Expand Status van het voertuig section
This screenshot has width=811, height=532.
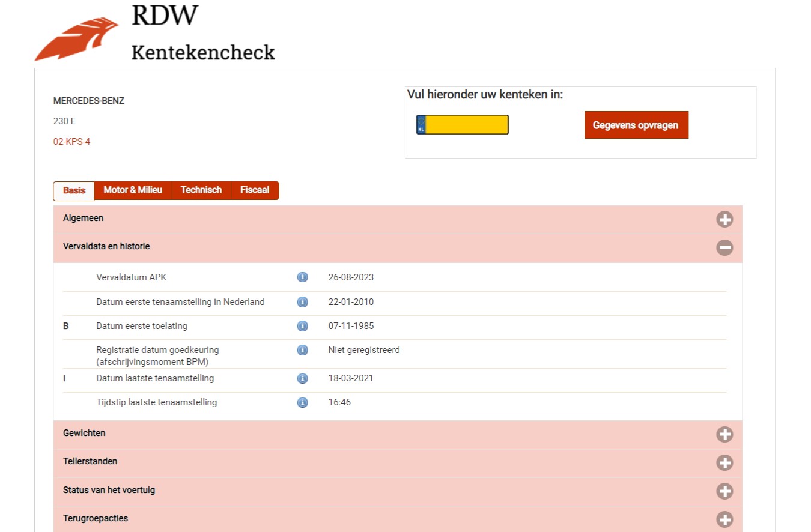(724, 491)
